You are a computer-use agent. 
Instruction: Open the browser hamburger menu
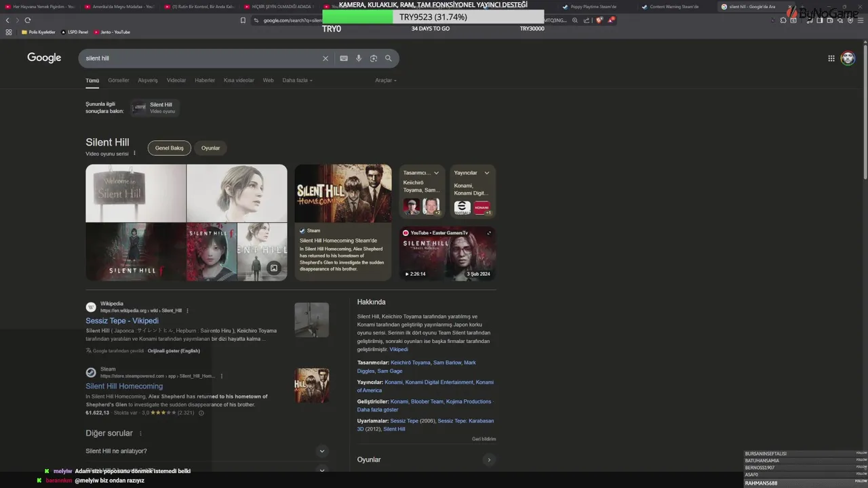click(861, 20)
